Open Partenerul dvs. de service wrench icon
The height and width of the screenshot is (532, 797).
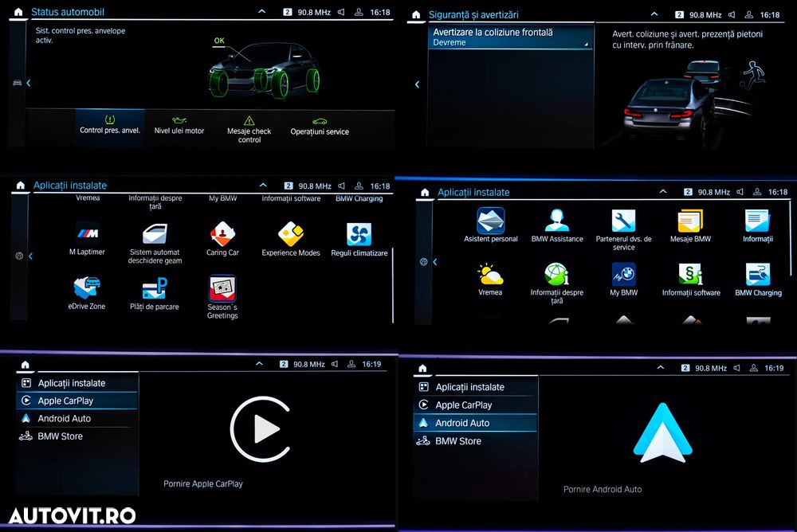(x=623, y=221)
